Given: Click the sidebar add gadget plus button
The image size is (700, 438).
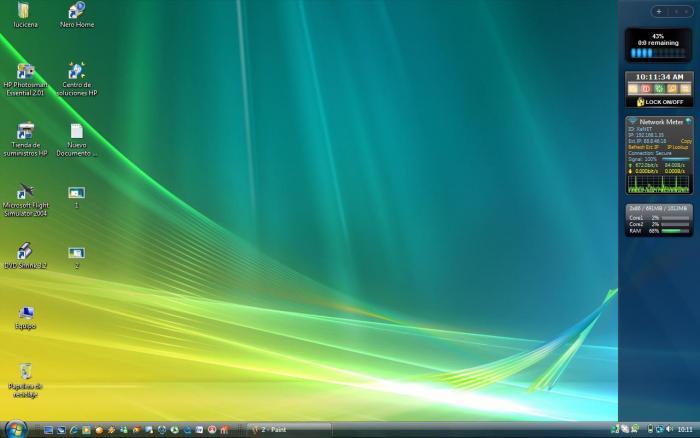Looking at the screenshot, I should coord(659,12).
